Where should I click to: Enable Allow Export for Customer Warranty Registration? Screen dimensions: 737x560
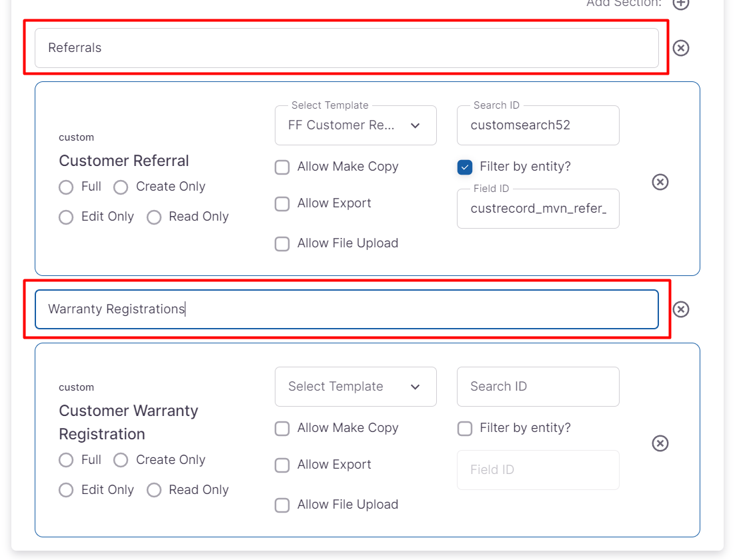282,465
